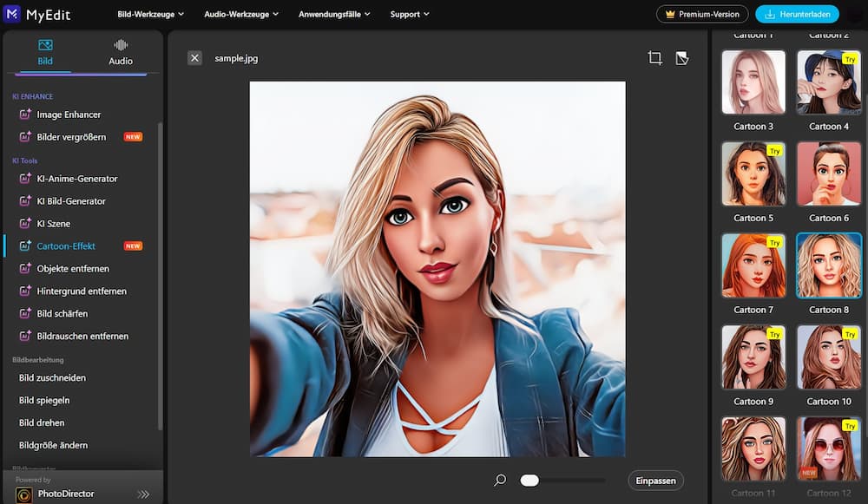Open the Support dropdown menu
This screenshot has width=868, height=504.
coord(410,15)
